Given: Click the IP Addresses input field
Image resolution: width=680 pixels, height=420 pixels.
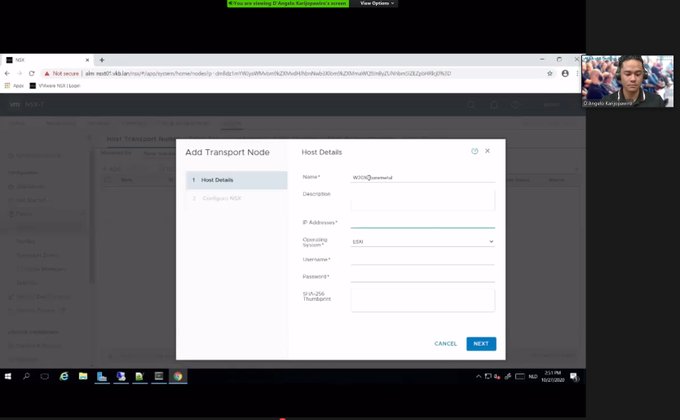Looking at the screenshot, I should tap(423, 222).
